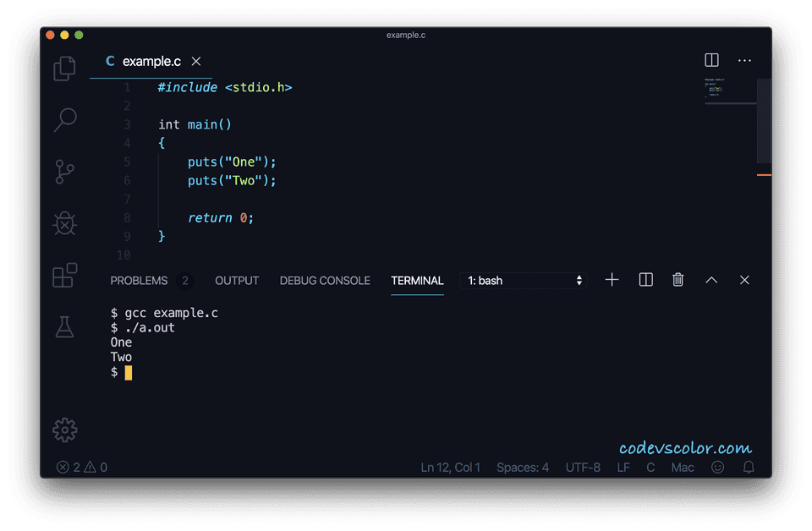Open the 1: bash terminal selector dropdown
The height and width of the screenshot is (531, 812).
coord(524,280)
